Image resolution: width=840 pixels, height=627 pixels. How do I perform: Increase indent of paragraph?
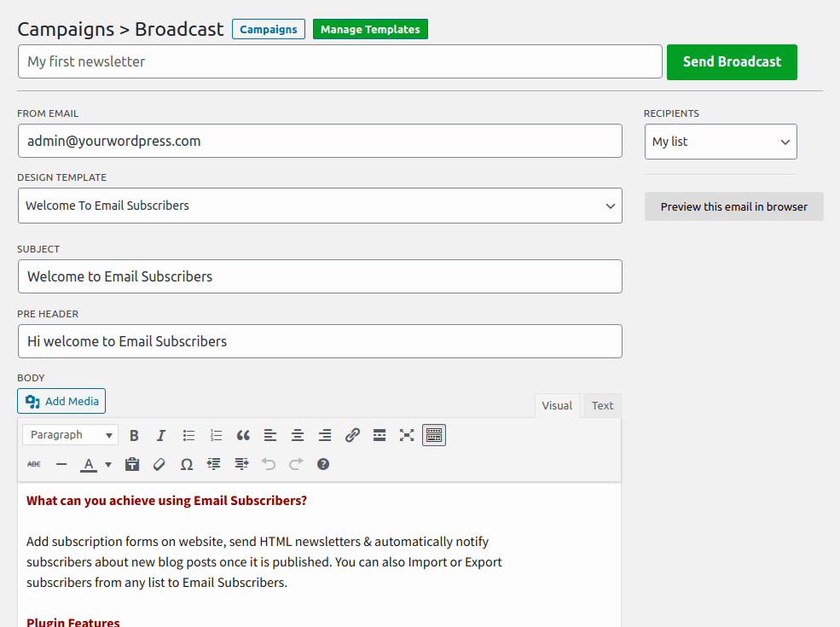[241, 464]
